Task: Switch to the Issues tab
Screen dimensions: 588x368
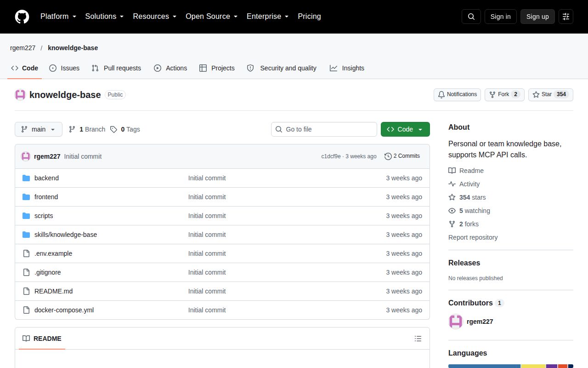Action: tap(64, 68)
